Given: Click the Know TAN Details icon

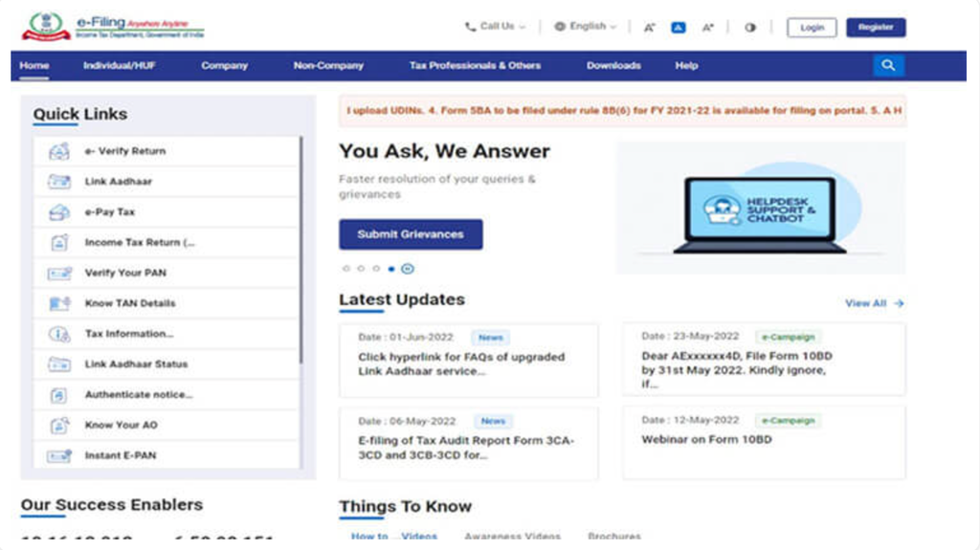Looking at the screenshot, I should (59, 303).
